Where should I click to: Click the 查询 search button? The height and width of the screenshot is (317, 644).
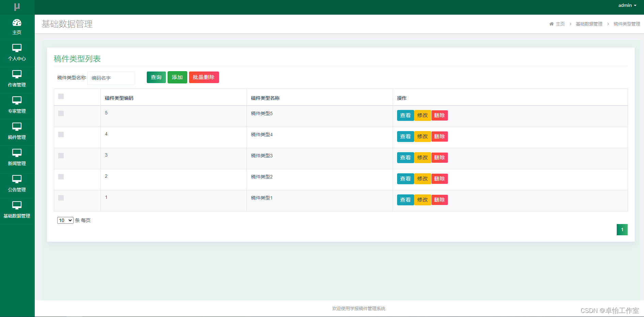pos(156,77)
